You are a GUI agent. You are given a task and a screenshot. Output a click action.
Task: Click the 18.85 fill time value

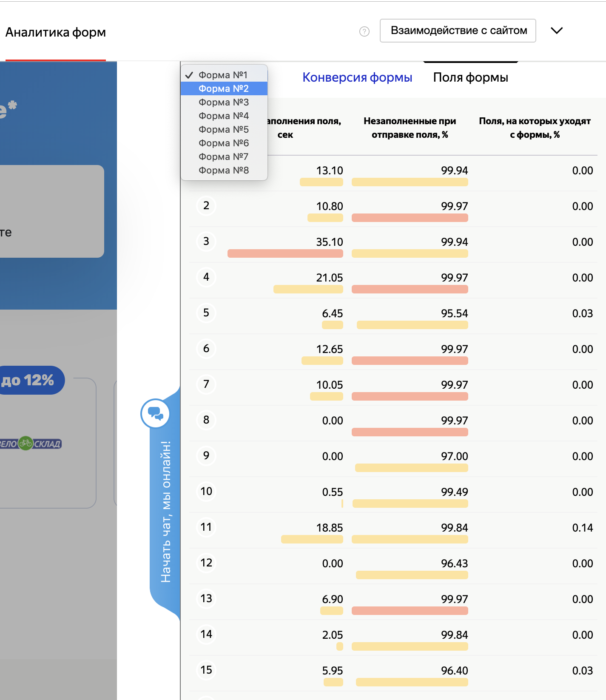330,528
